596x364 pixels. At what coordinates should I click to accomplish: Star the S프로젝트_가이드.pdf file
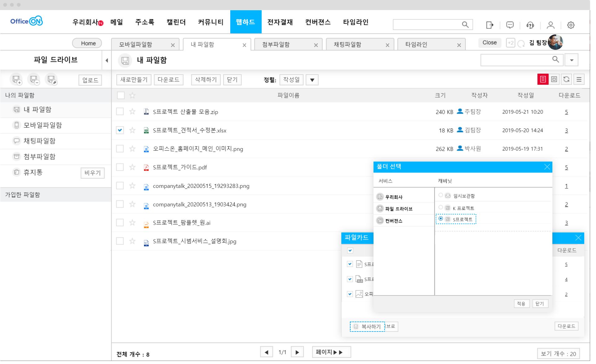(x=132, y=167)
